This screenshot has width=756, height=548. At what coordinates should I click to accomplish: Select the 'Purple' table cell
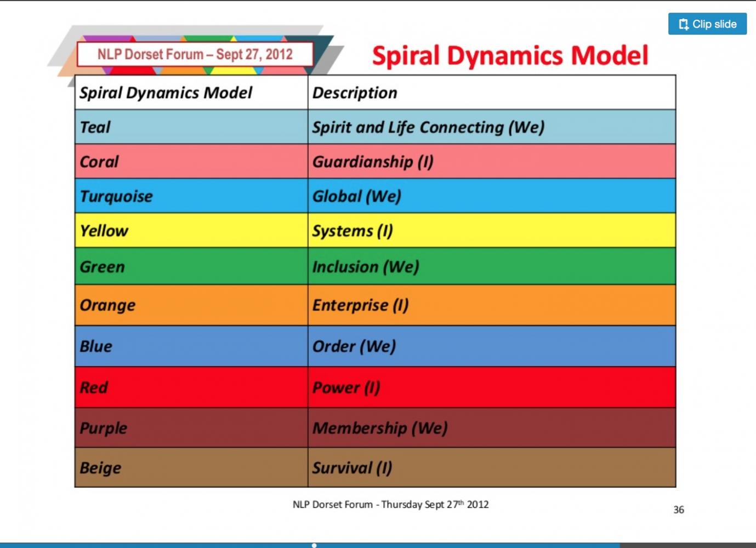click(191, 428)
